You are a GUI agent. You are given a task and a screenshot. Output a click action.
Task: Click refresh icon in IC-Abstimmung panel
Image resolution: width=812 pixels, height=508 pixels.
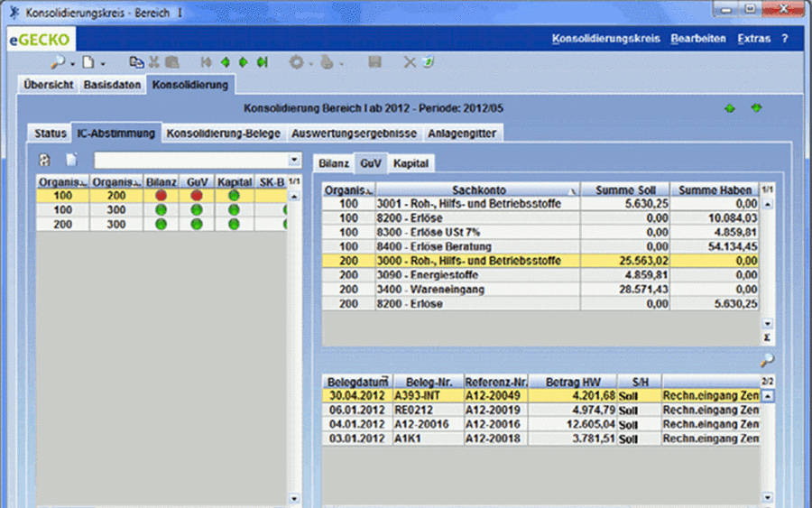44,160
